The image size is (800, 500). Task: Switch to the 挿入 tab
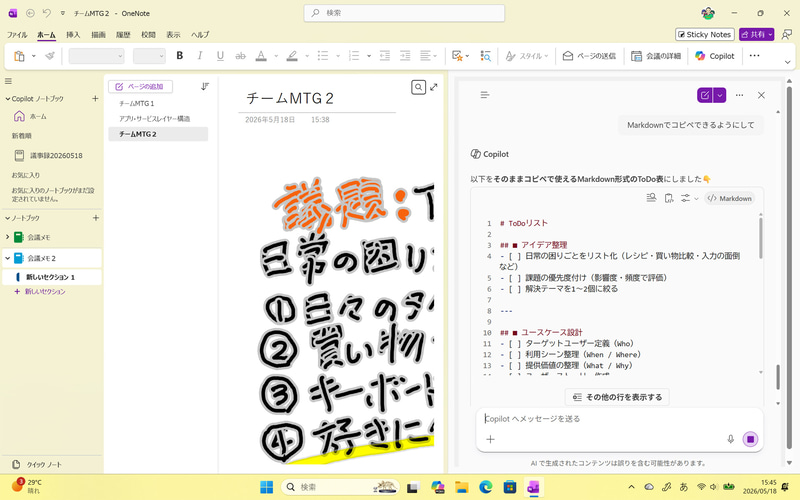73,35
